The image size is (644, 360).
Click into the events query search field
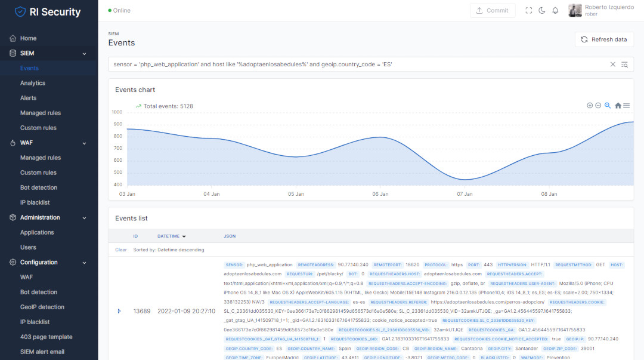coord(358,64)
